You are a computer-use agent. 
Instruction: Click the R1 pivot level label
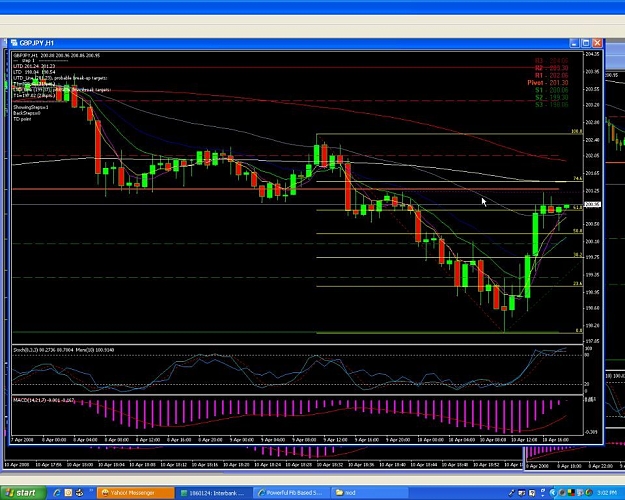coord(551,75)
